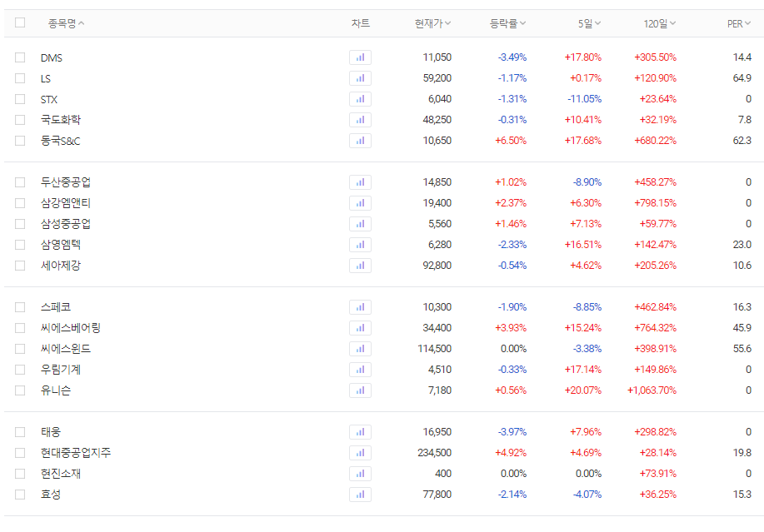Image resolution: width=764 pixels, height=532 pixels.
Task: Open the chart icon for 국도화학
Action: click(360, 120)
